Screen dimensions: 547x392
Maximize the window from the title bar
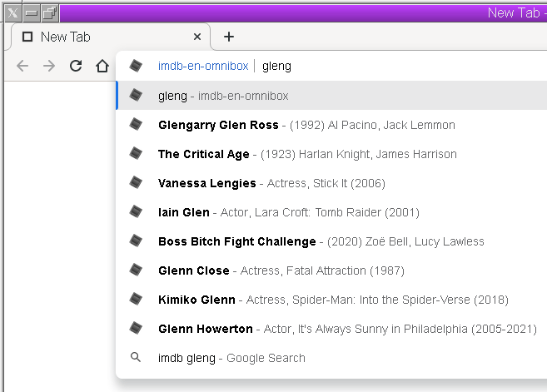point(50,13)
